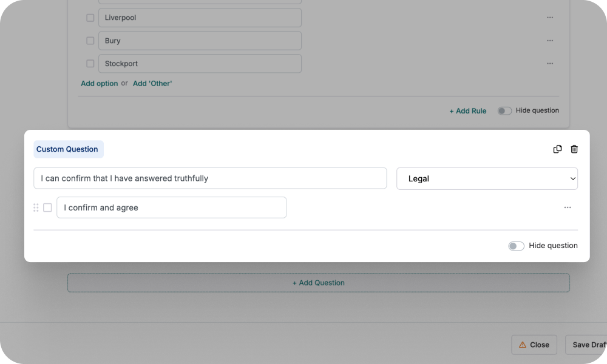Toggle Hide question next to Add Rule

tap(504, 110)
